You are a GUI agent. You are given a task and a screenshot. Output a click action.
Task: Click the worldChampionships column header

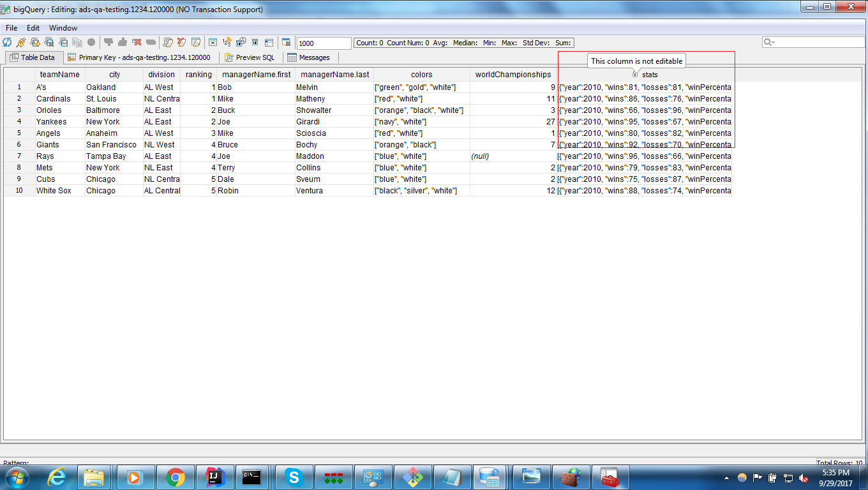[x=513, y=75]
